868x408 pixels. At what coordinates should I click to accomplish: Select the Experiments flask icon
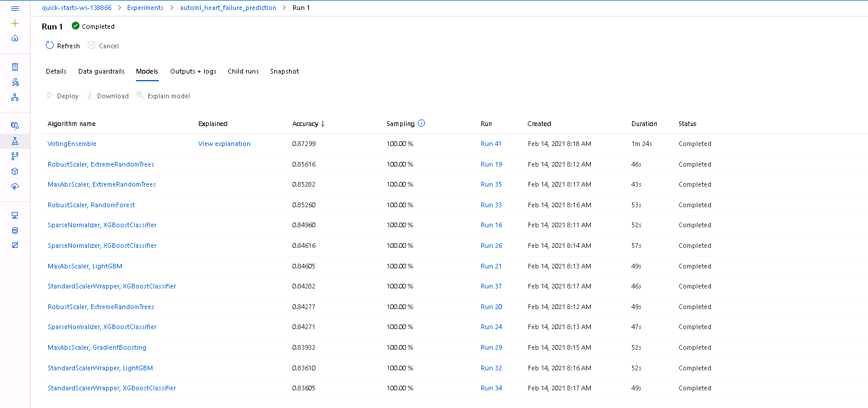(15, 141)
